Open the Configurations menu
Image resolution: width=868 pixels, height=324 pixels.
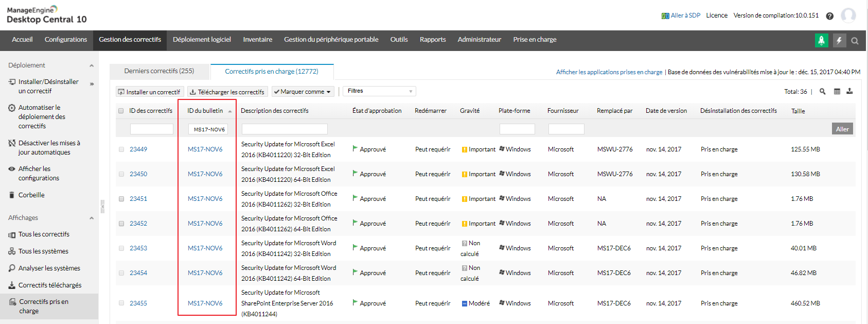66,40
